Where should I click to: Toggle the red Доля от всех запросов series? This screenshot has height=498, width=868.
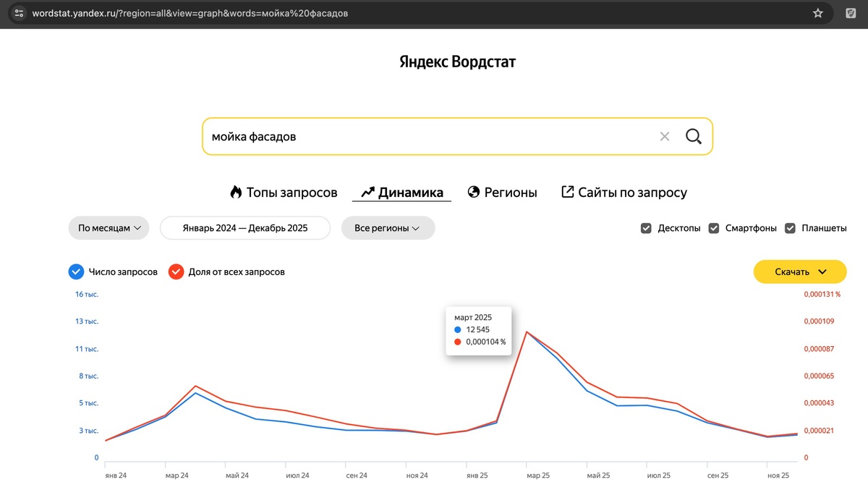point(176,272)
